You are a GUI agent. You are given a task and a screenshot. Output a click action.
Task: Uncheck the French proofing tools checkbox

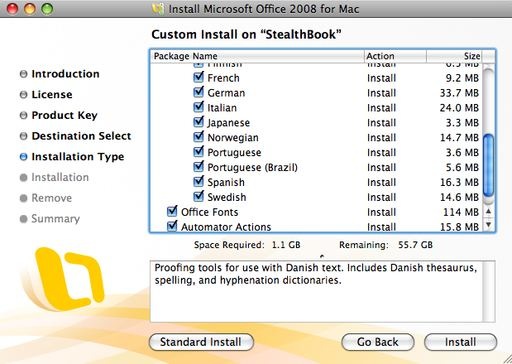point(199,77)
